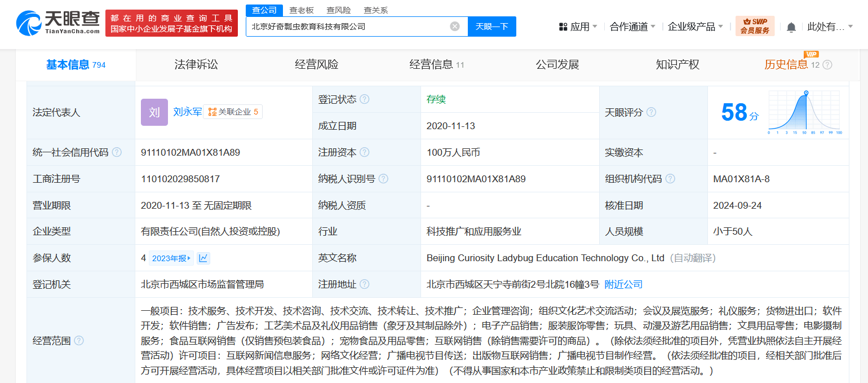
Task: Click the 天眼评分 score distribution chart
Action: click(x=805, y=112)
